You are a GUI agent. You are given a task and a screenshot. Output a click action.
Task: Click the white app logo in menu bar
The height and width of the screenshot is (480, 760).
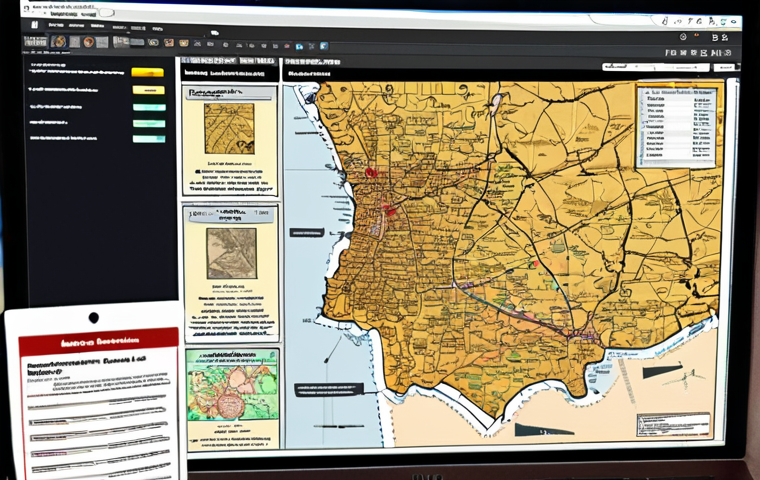[x=34, y=25]
